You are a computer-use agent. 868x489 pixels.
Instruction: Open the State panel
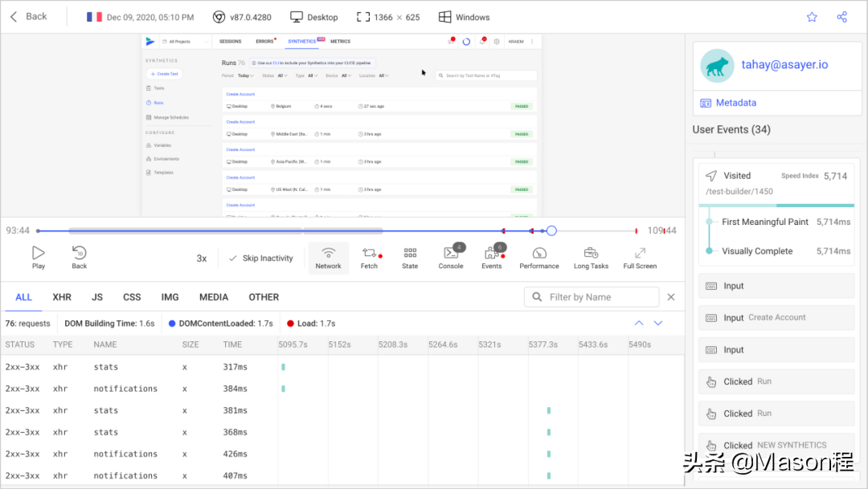tap(410, 257)
